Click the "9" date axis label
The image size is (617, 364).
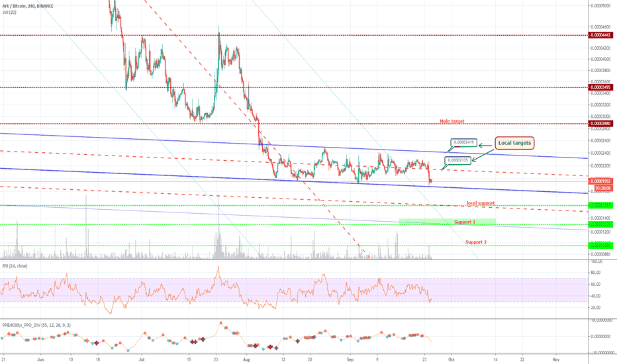pyautogui.click(x=377, y=359)
